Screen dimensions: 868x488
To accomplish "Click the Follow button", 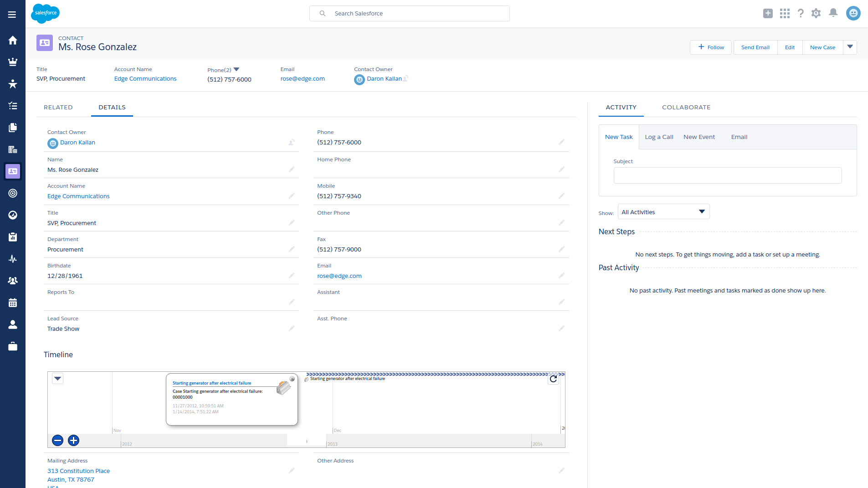I will pos(711,47).
